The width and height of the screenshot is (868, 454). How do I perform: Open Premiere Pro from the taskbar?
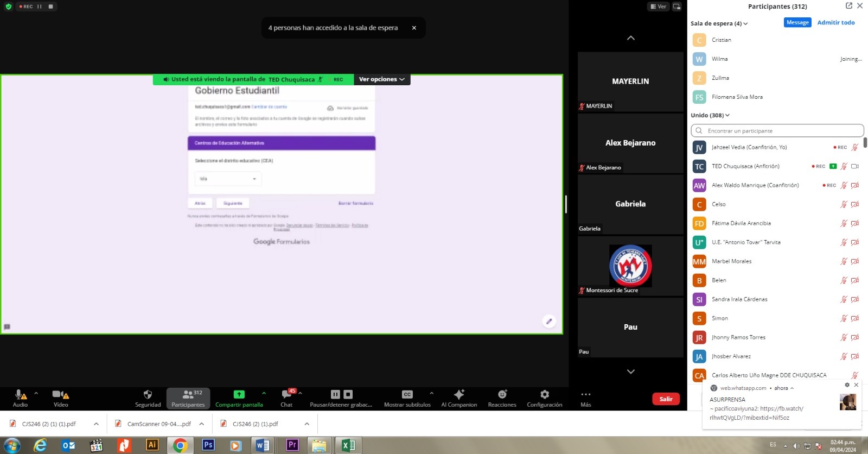click(x=292, y=445)
